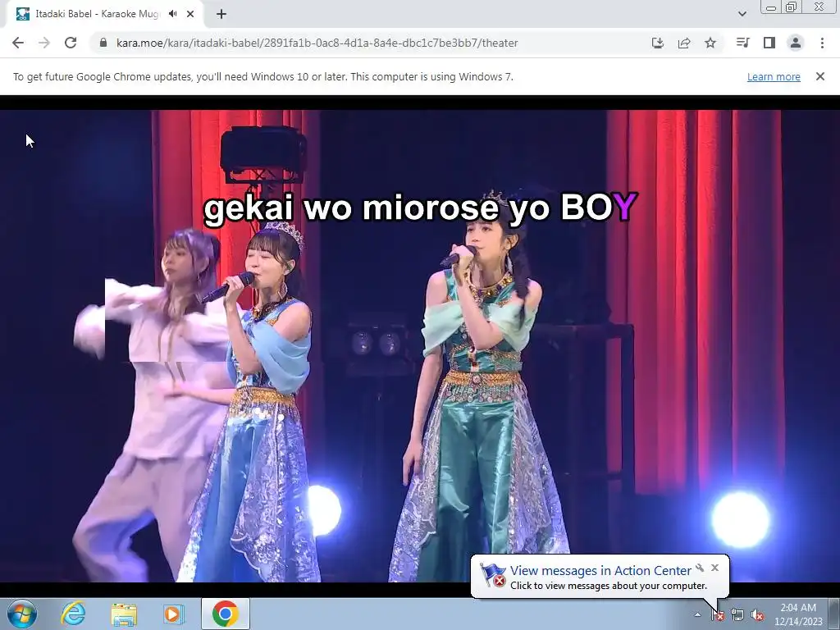
Task: Mute the tab audio speaker icon
Action: point(172,14)
